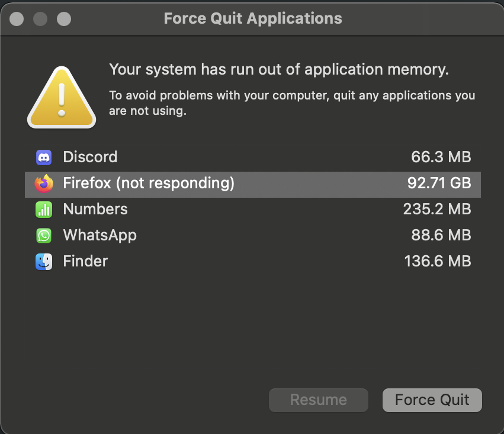Minimize the dialog using the middle window button

tap(40, 19)
